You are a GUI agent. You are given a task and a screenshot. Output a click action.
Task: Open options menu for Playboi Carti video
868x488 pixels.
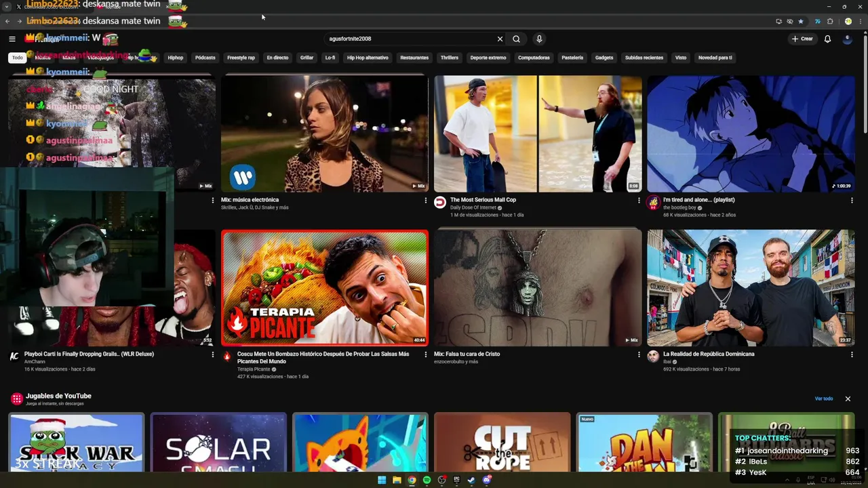coord(213,354)
